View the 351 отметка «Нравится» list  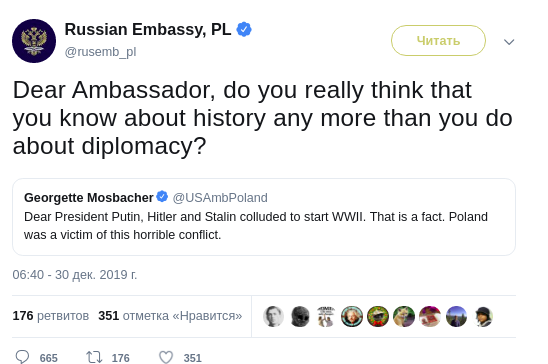(170, 316)
